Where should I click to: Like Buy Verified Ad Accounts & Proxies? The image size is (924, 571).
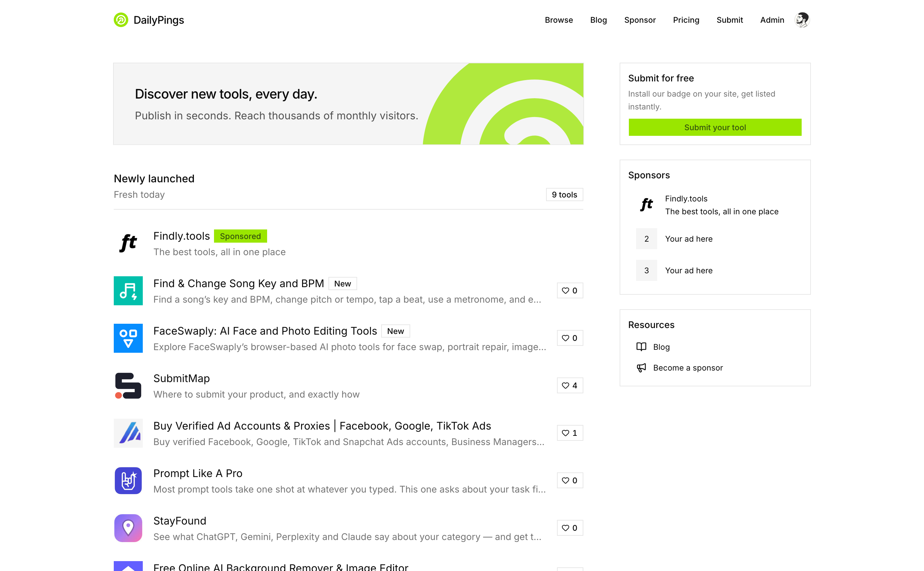[570, 433]
